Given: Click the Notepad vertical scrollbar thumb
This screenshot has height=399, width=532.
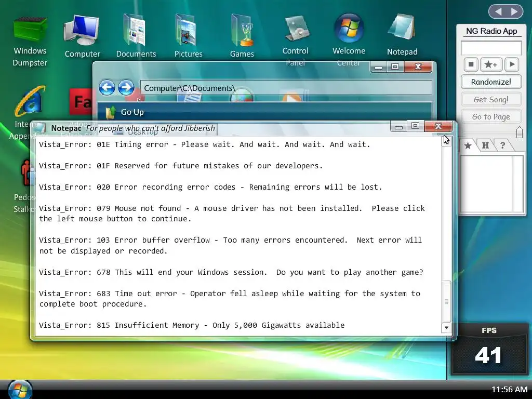Looking at the screenshot, I should click(446, 301).
